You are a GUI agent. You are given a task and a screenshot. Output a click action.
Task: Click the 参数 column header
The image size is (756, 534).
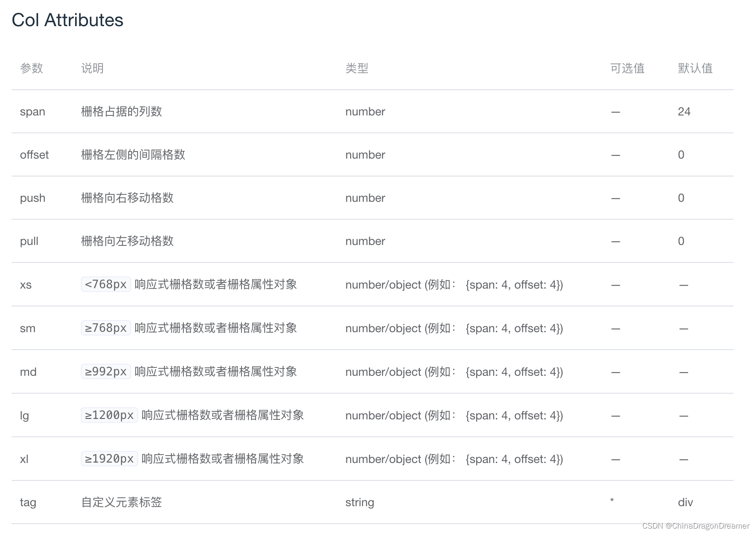click(x=32, y=68)
